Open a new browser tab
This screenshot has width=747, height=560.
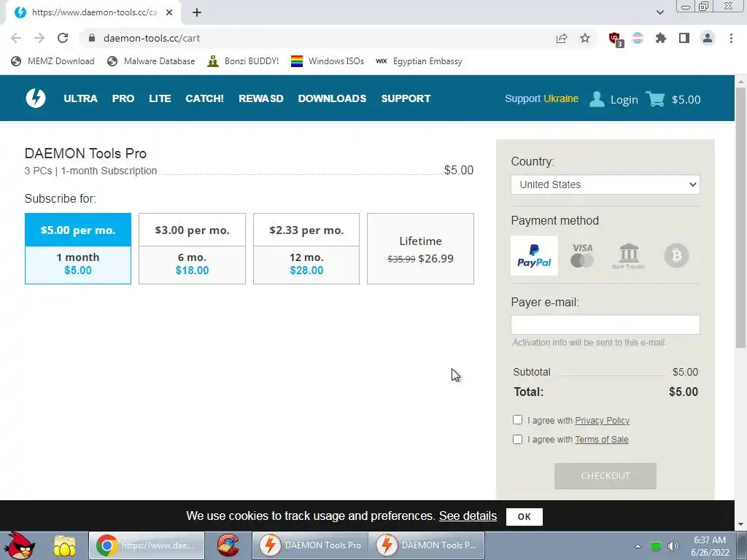point(197,12)
